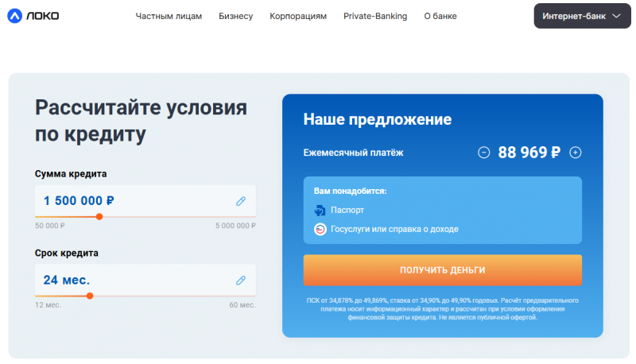Click Госуслуги или справка о доходе text

(394, 229)
